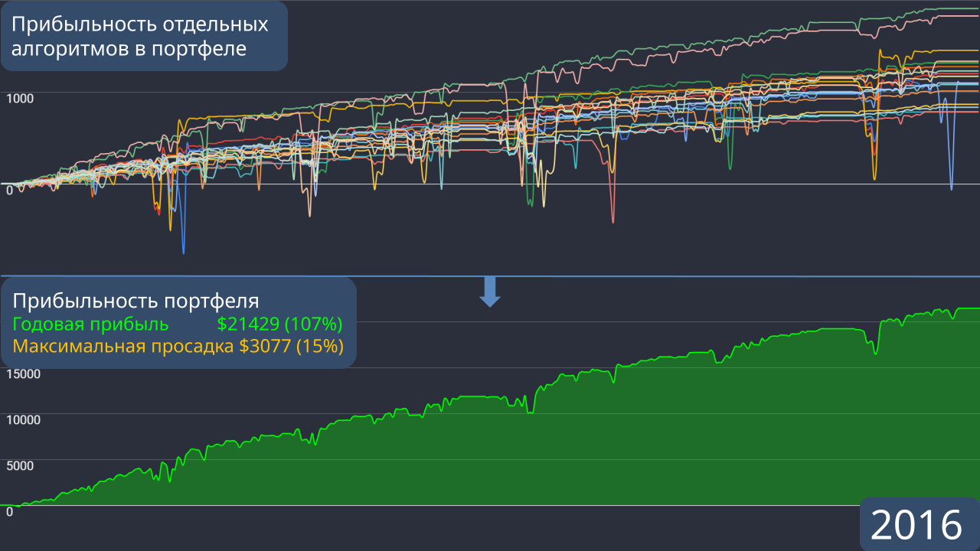The height and width of the screenshot is (551, 980).
Task: Click the 2016 year label
Action: (x=916, y=525)
